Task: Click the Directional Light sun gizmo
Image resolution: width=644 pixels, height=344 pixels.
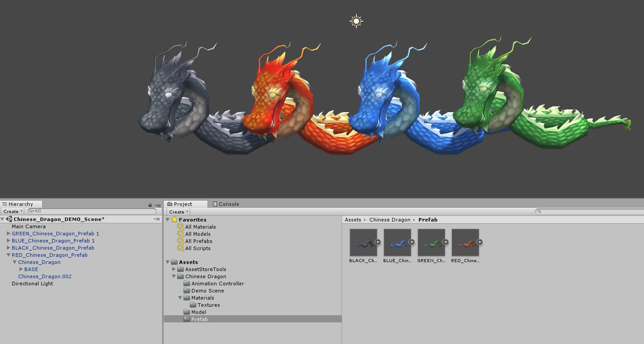Action: (356, 21)
